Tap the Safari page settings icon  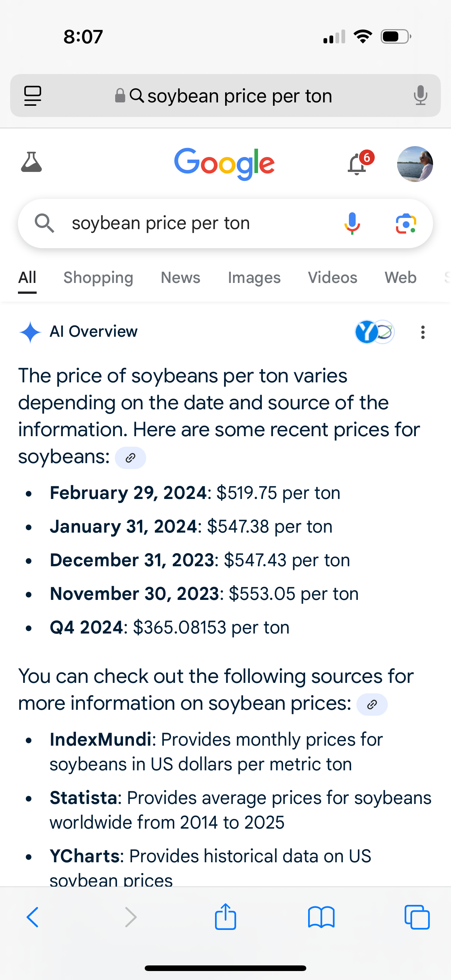pos(33,95)
